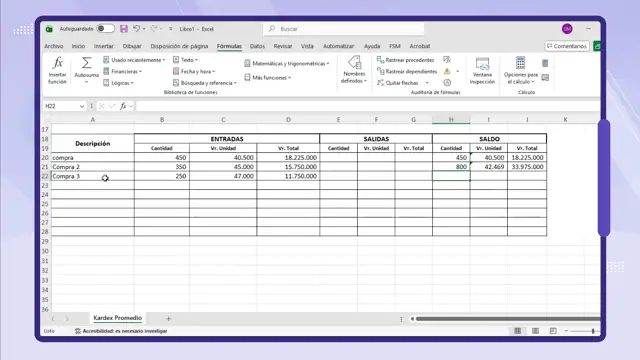Screen dimensions: 640x360
Task: Click the Buscar search box
Action: pyautogui.click(x=344, y=29)
